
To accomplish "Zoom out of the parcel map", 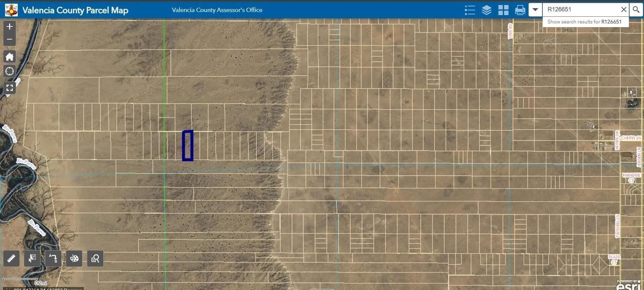I will 9,40.
